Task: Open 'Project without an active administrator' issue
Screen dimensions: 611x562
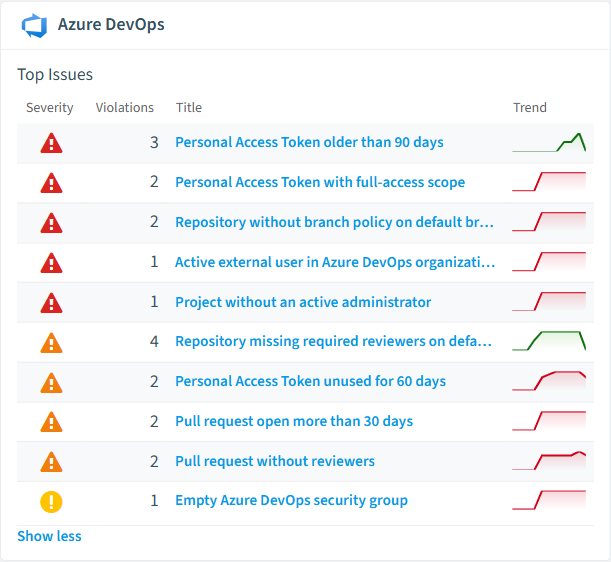Action: (x=303, y=302)
